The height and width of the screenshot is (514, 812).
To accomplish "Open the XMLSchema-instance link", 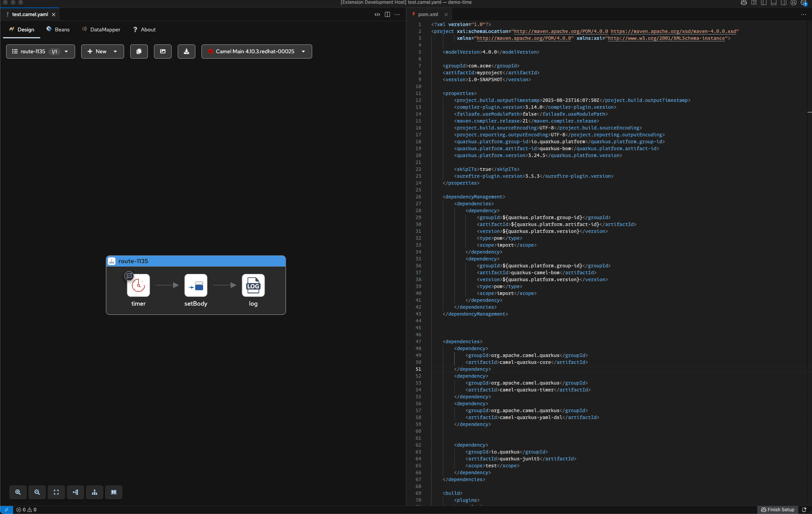I will coord(666,38).
